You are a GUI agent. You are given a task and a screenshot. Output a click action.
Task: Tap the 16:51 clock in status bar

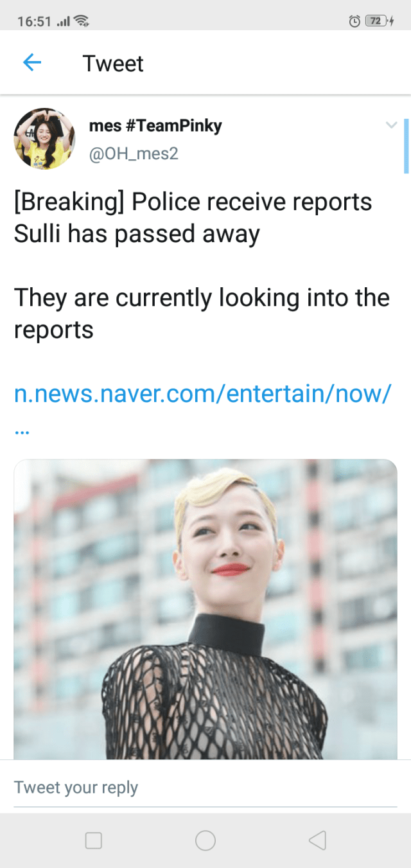(34, 22)
